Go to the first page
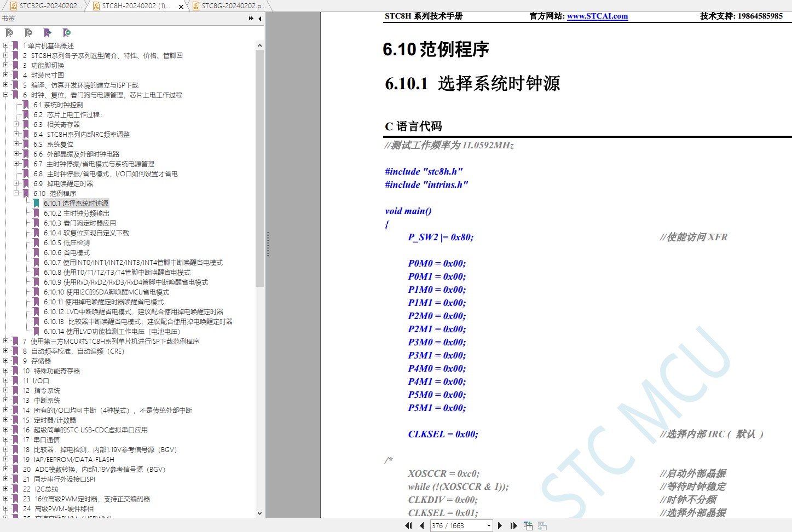 [408, 525]
